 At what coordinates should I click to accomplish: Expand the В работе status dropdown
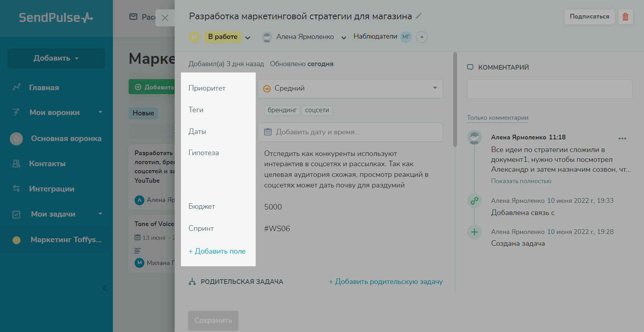point(247,38)
